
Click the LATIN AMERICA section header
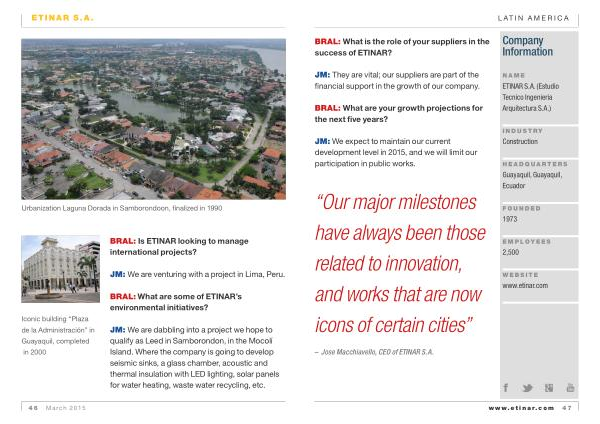(x=533, y=18)
